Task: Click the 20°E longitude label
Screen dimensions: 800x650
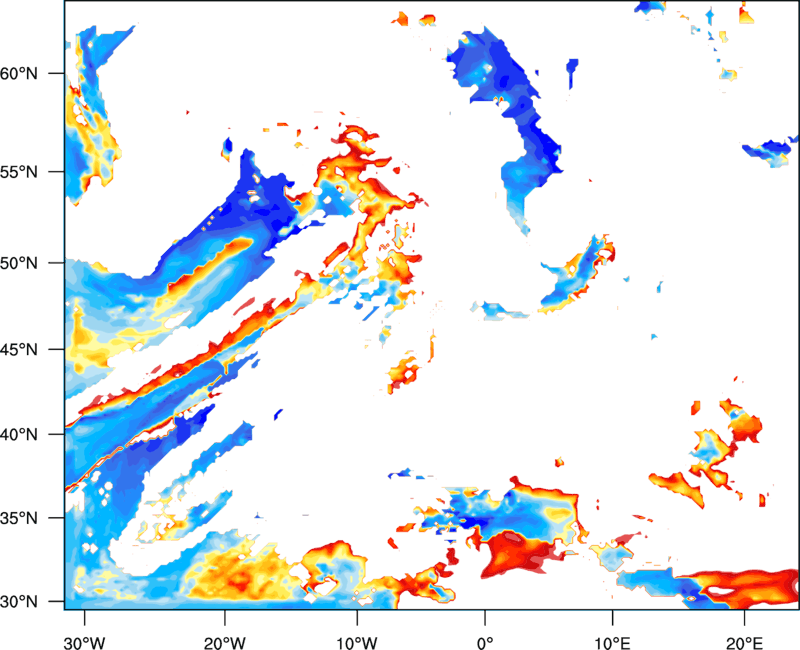Action: click(x=744, y=643)
